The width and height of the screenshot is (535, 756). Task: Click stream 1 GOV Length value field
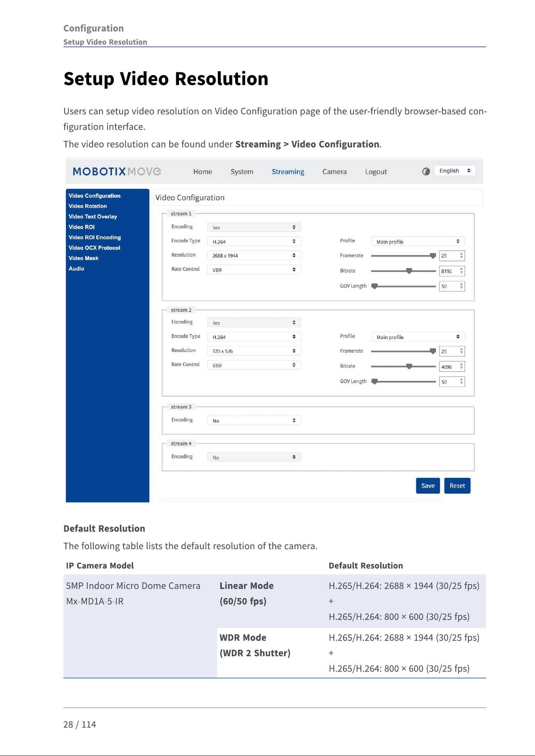click(x=452, y=286)
